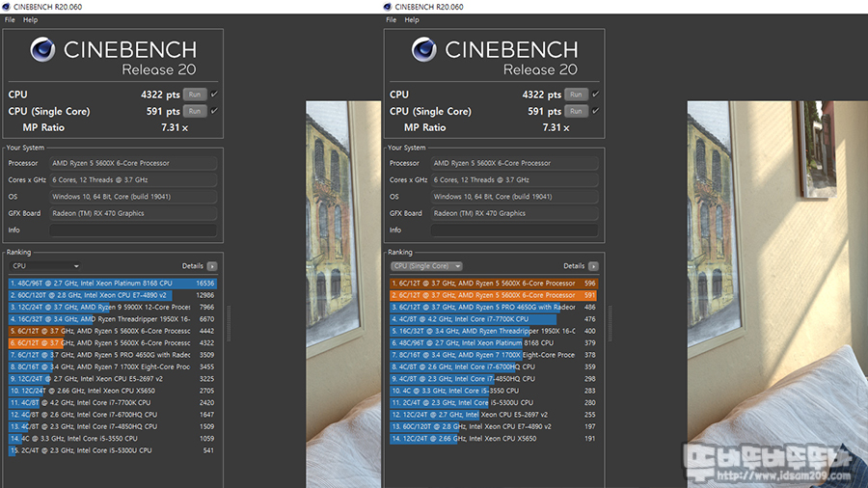Select Threadripper 1950X row scoring 6670
The width and height of the screenshot is (868, 488).
point(113,319)
